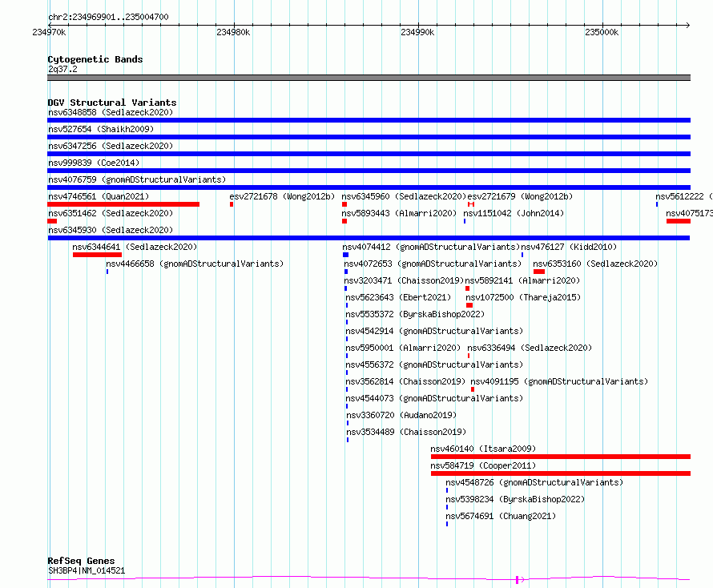The width and height of the screenshot is (713, 588).
Task: Open nsv5535372 (ByrskaBishop2022) variant
Action: click(415, 314)
